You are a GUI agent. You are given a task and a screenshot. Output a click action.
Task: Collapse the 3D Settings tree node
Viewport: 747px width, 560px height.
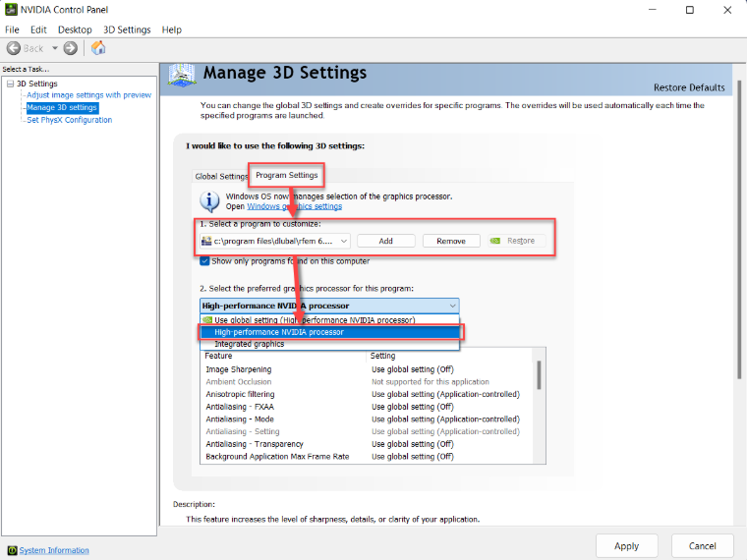pos(10,84)
